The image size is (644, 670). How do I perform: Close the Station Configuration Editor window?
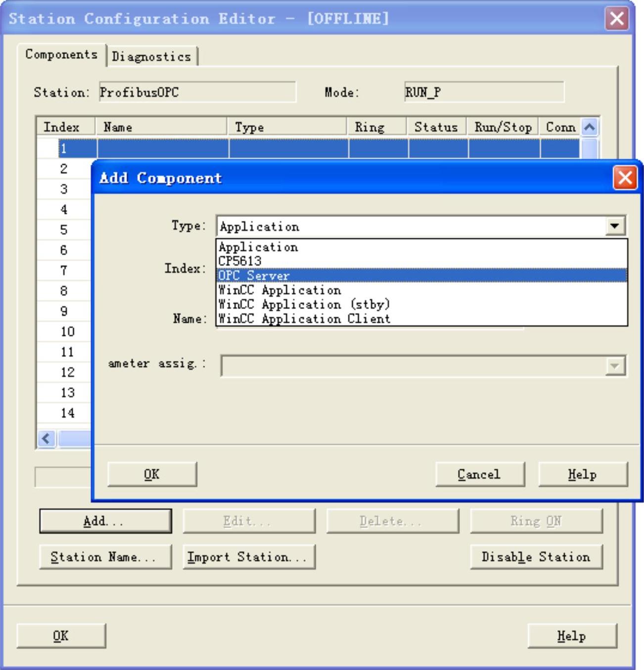(x=617, y=19)
